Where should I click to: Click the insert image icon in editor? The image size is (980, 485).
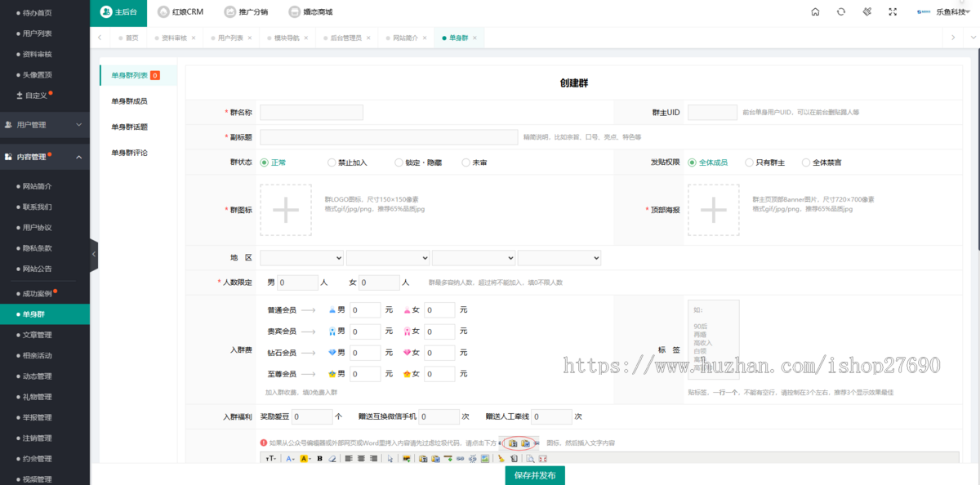pyautogui.click(x=484, y=459)
